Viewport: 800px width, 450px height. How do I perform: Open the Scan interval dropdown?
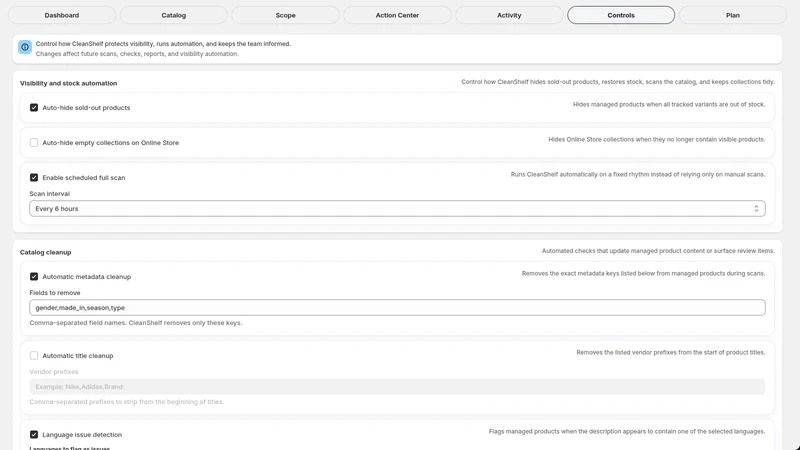tap(397, 209)
